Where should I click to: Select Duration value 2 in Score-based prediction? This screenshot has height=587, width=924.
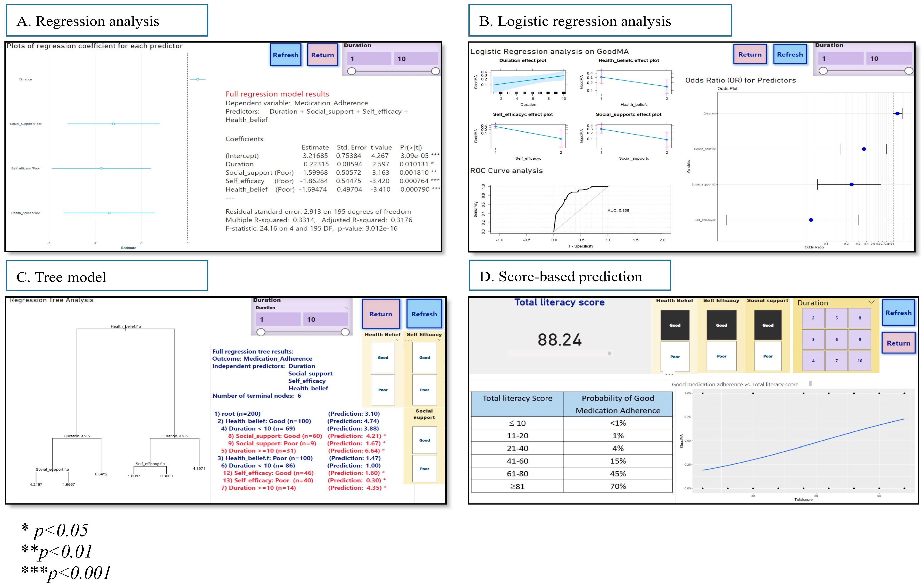tap(813, 318)
